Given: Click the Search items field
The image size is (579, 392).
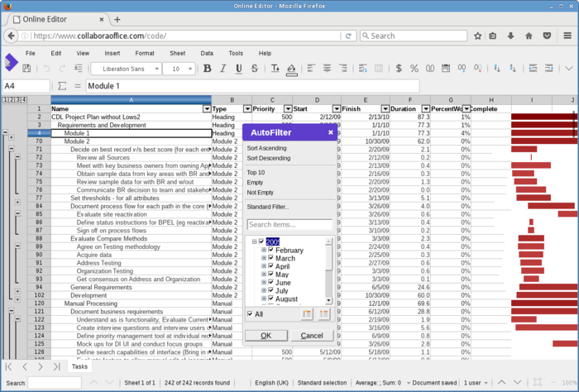Looking at the screenshot, I should click(289, 225).
